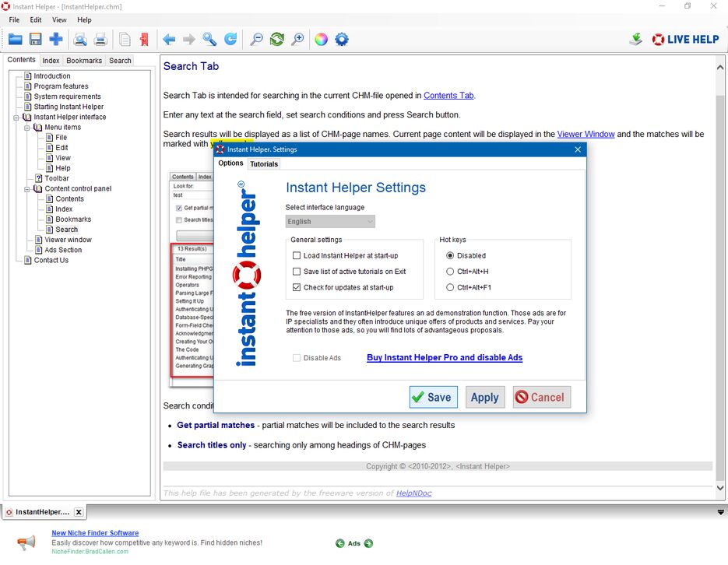Open the color wheel toolbar icon
Screen dimensions: 728x565
tap(321, 39)
